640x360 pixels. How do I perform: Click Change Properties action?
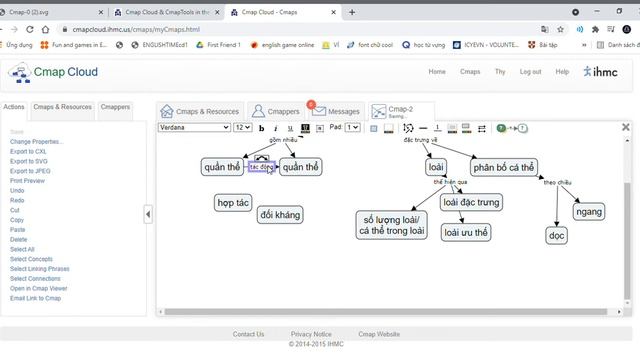tap(36, 142)
